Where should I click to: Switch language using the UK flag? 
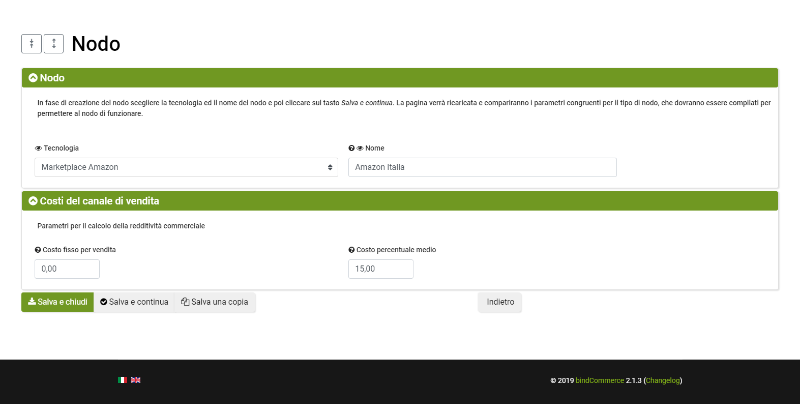point(136,380)
